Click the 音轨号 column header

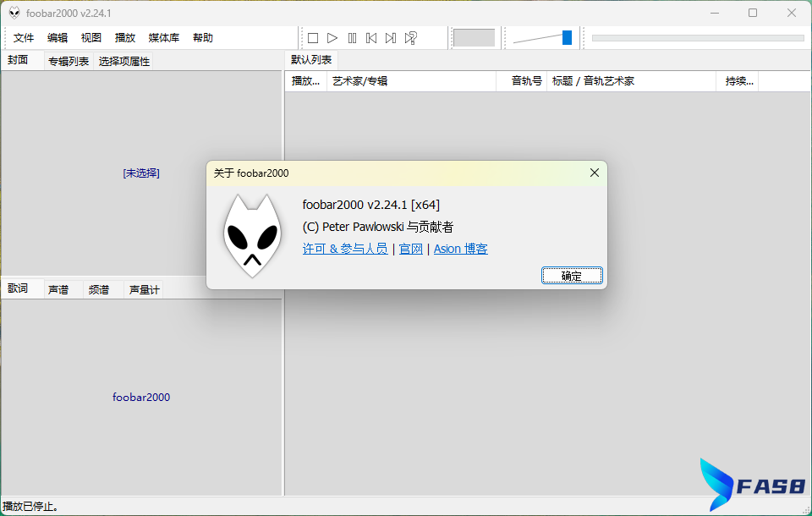[x=522, y=81]
